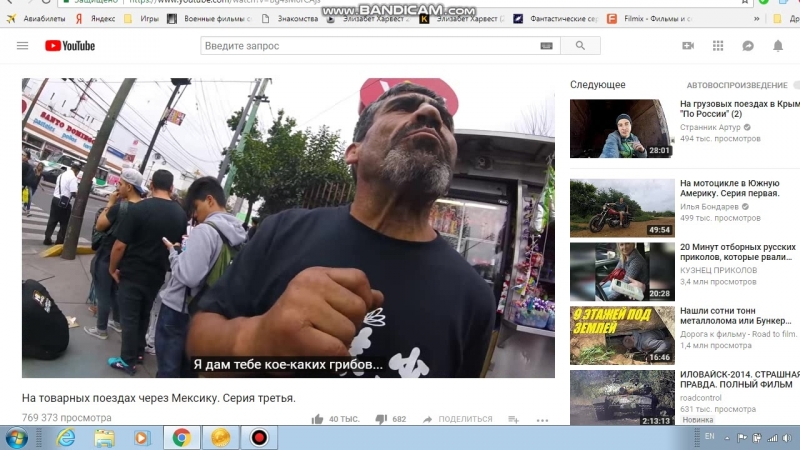Image resolution: width=800 pixels, height=450 pixels.
Task: Open channel Странник Артур
Action: (x=710, y=127)
